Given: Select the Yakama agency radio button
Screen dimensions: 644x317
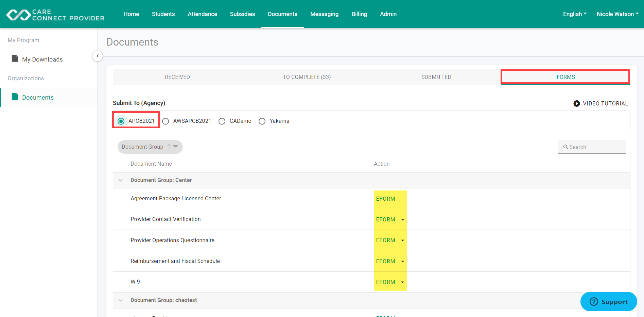Looking at the screenshot, I should tap(262, 121).
